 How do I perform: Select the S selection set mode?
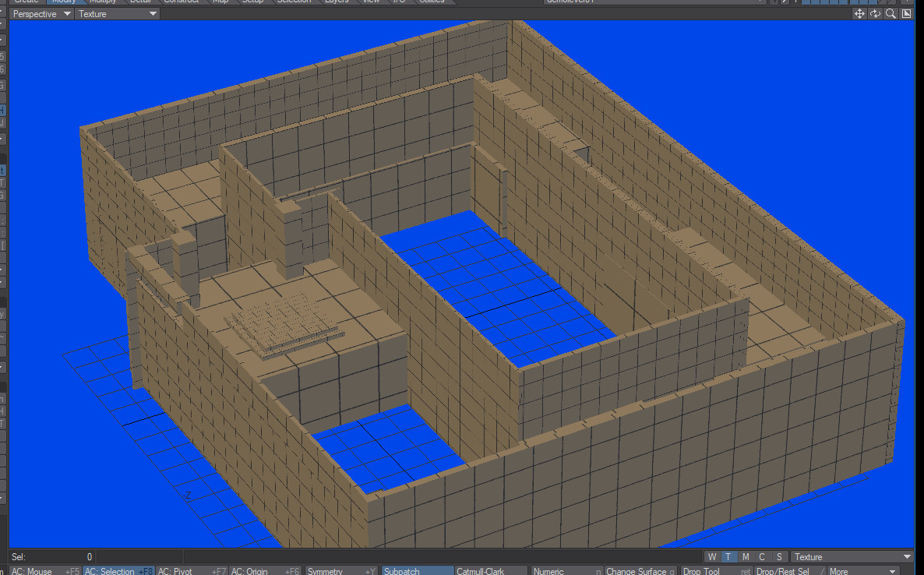click(779, 557)
